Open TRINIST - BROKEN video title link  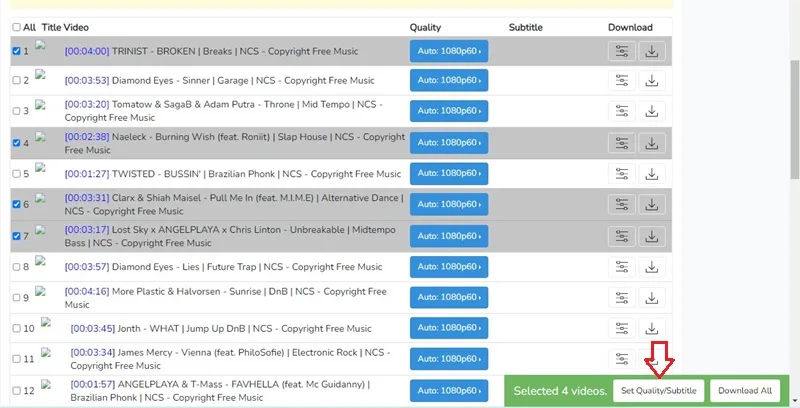coord(211,51)
